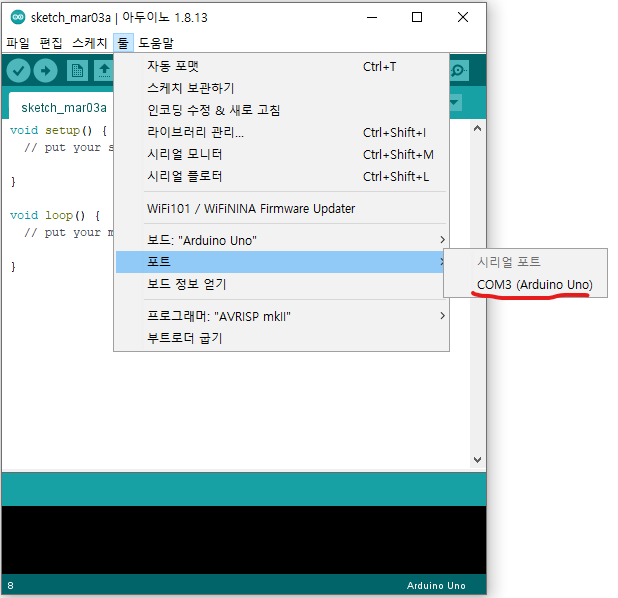This screenshot has width=618, height=598.
Task: Click the Arduino logo in title bar
Action: click(18, 17)
